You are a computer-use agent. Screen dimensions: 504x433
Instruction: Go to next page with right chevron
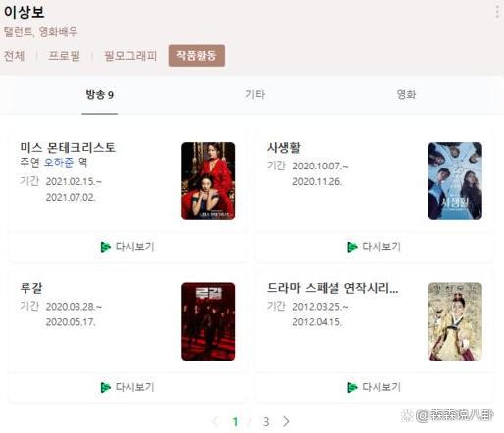pyautogui.click(x=286, y=421)
